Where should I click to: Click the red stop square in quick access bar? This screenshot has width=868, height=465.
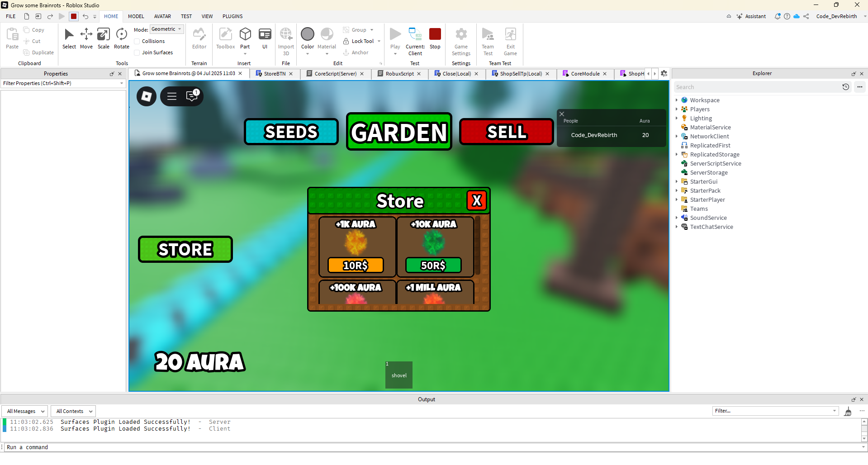[74, 16]
